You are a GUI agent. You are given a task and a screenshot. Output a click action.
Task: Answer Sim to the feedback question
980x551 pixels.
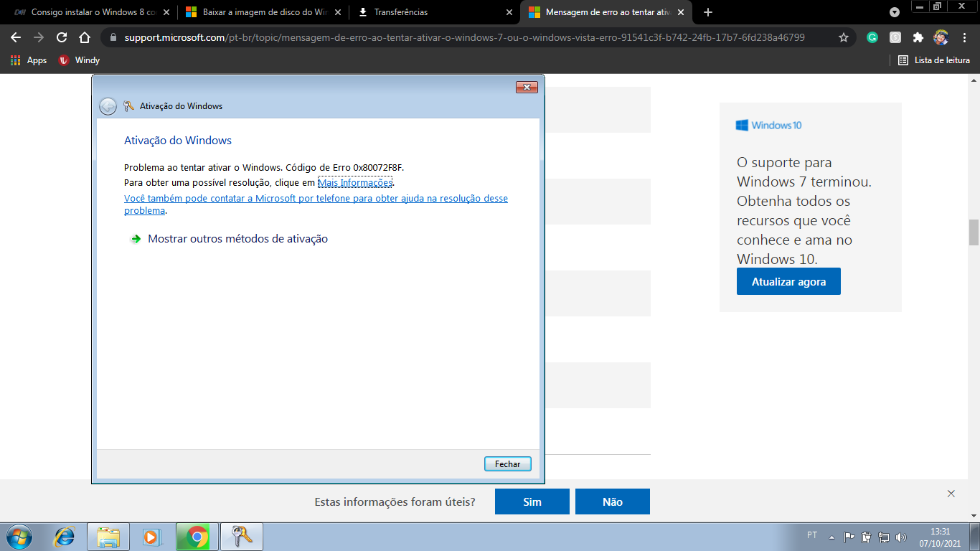[x=532, y=501]
